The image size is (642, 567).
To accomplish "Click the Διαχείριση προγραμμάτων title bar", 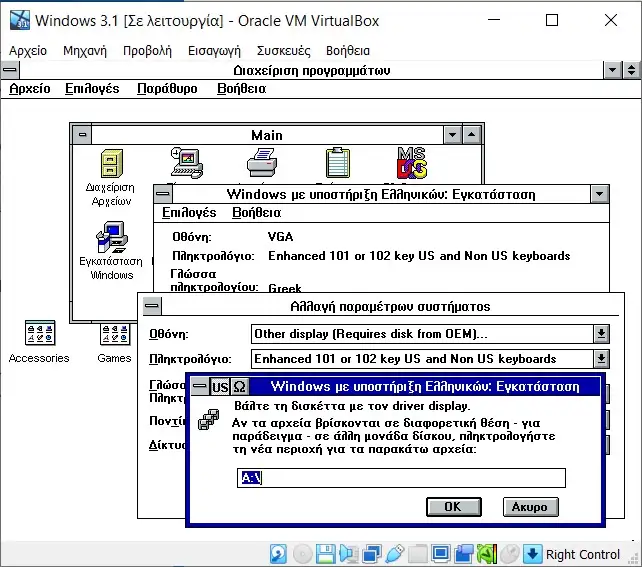I will point(312,70).
